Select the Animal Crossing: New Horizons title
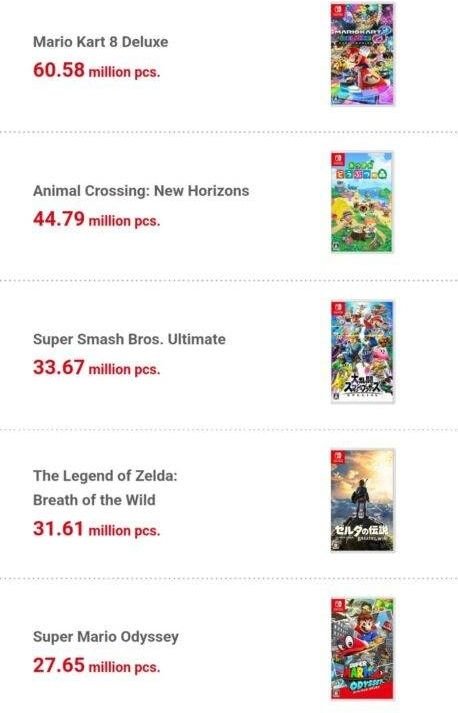The image size is (458, 713). pyautogui.click(x=141, y=191)
